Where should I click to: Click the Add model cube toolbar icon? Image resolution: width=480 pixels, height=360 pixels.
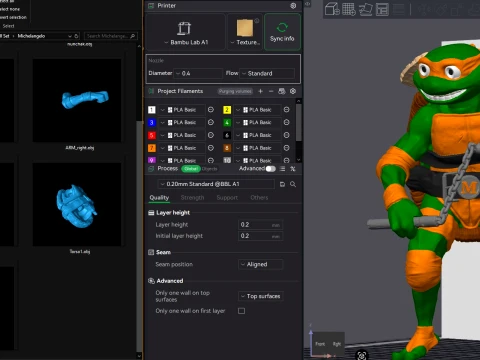[332, 9]
